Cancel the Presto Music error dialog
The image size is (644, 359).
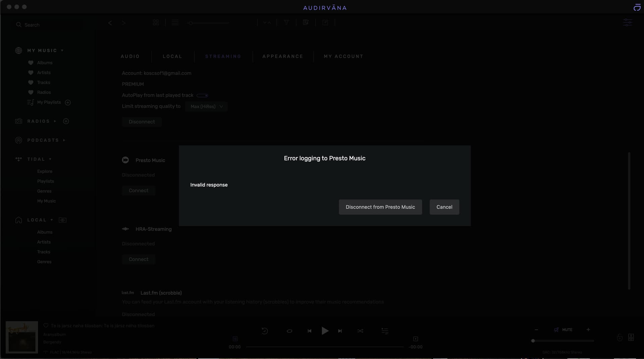(444, 207)
